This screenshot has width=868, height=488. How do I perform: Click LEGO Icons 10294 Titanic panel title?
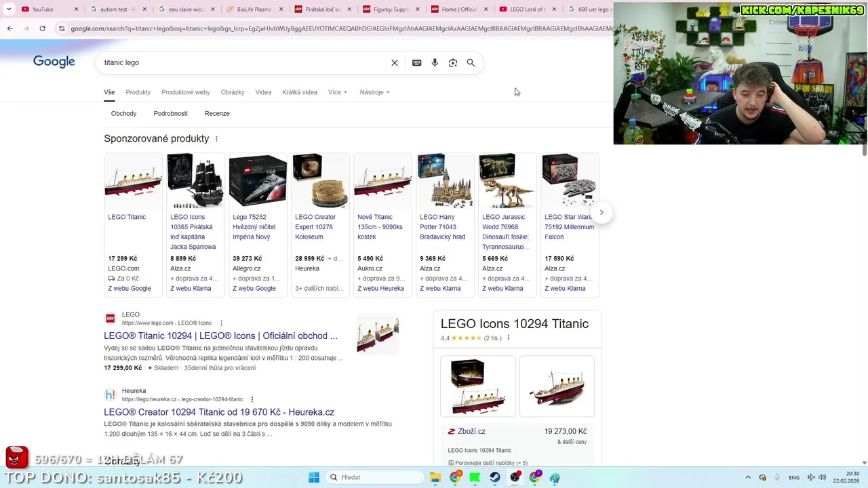[x=515, y=324]
